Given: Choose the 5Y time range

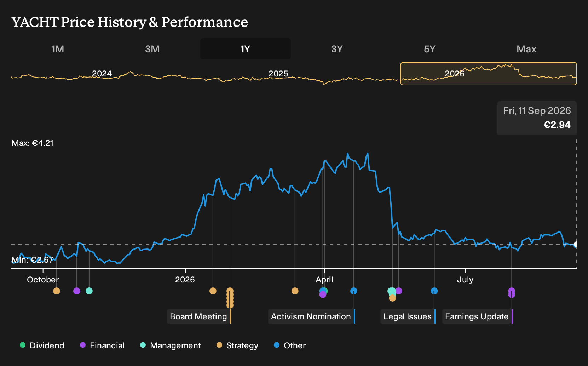Looking at the screenshot, I should (430, 49).
